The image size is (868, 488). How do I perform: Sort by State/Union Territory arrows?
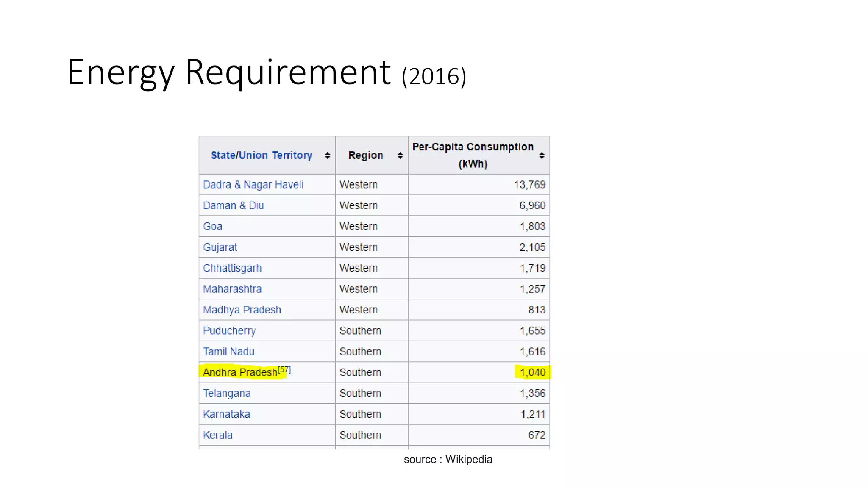click(327, 155)
